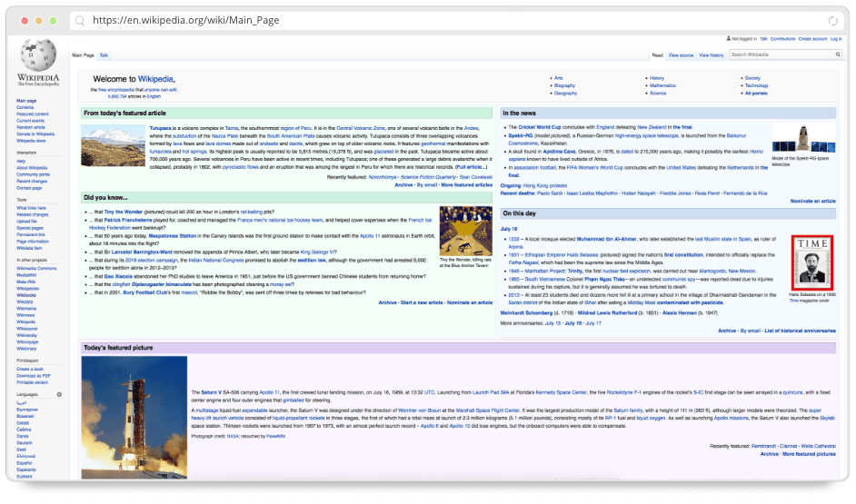The height and width of the screenshot is (504, 856).
Task: Open the View source tab
Action: click(x=681, y=55)
